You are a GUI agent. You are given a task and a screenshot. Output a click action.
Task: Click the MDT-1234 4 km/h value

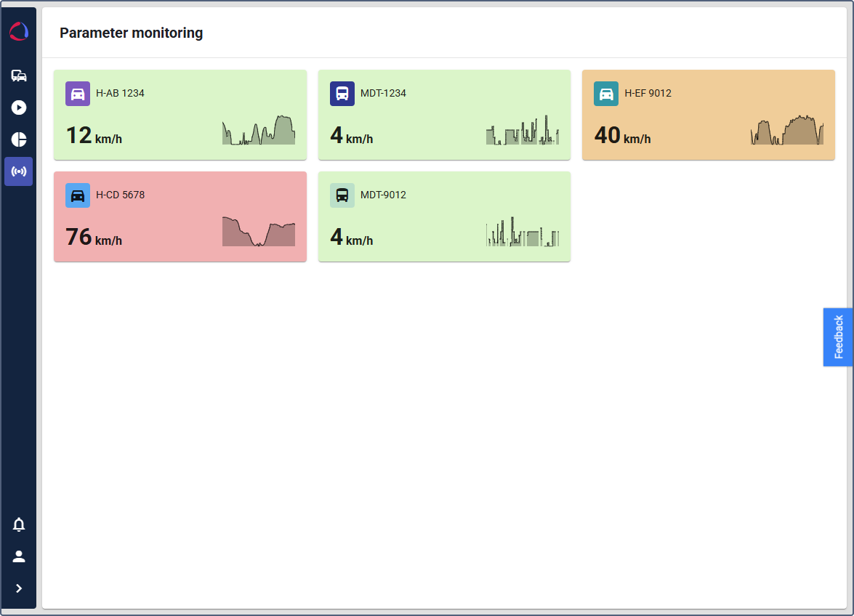[x=351, y=135]
